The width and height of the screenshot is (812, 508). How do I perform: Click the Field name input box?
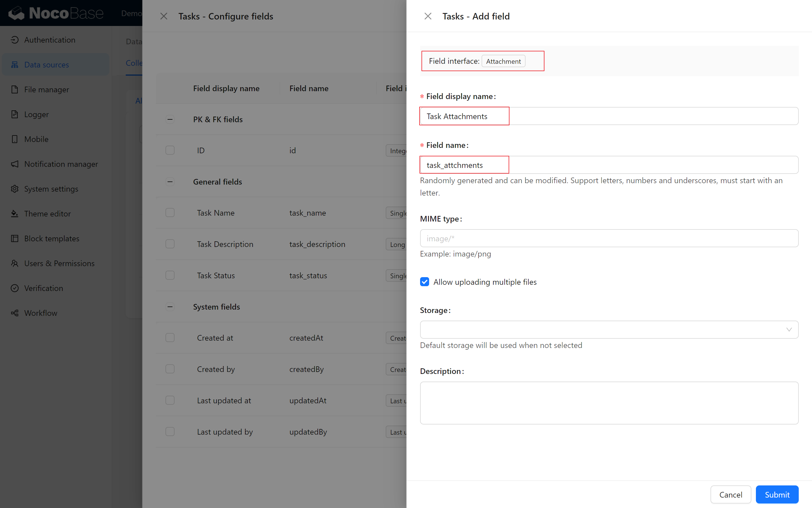pos(609,165)
